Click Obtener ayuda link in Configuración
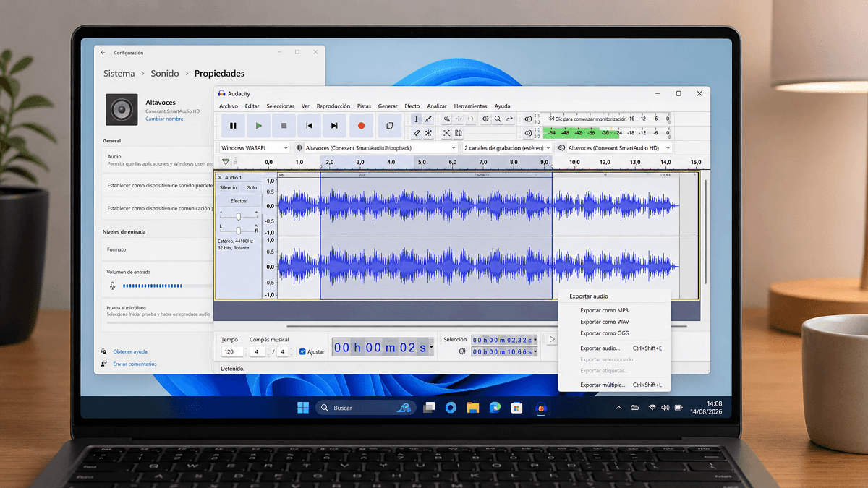The height and width of the screenshot is (488, 868). pyautogui.click(x=130, y=351)
